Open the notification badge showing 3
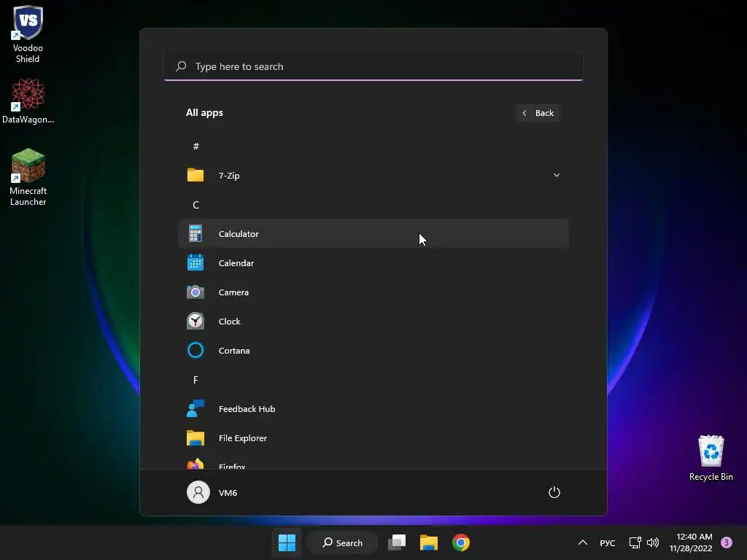Viewport: 747px width, 560px height. tap(727, 542)
